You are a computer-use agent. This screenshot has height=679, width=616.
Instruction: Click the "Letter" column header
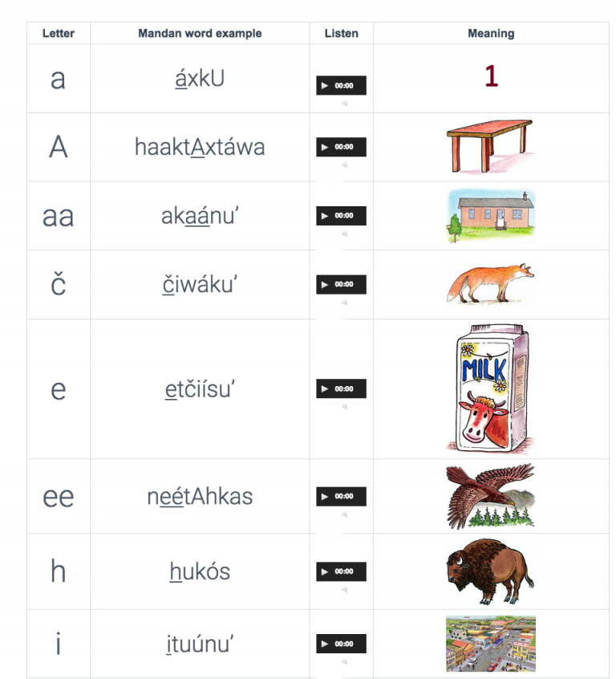pyautogui.click(x=58, y=33)
